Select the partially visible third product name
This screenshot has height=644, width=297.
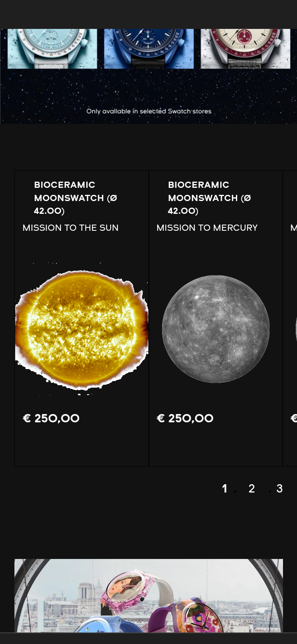pyautogui.click(x=294, y=228)
